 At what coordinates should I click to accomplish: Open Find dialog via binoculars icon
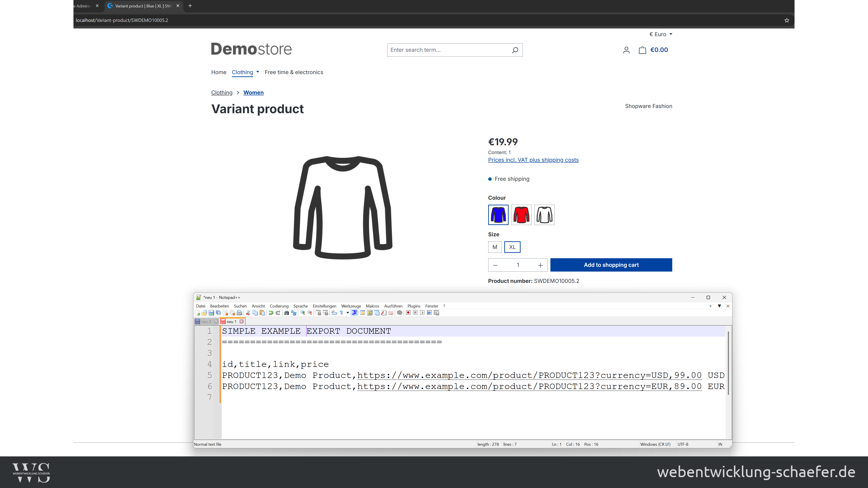coord(287,312)
